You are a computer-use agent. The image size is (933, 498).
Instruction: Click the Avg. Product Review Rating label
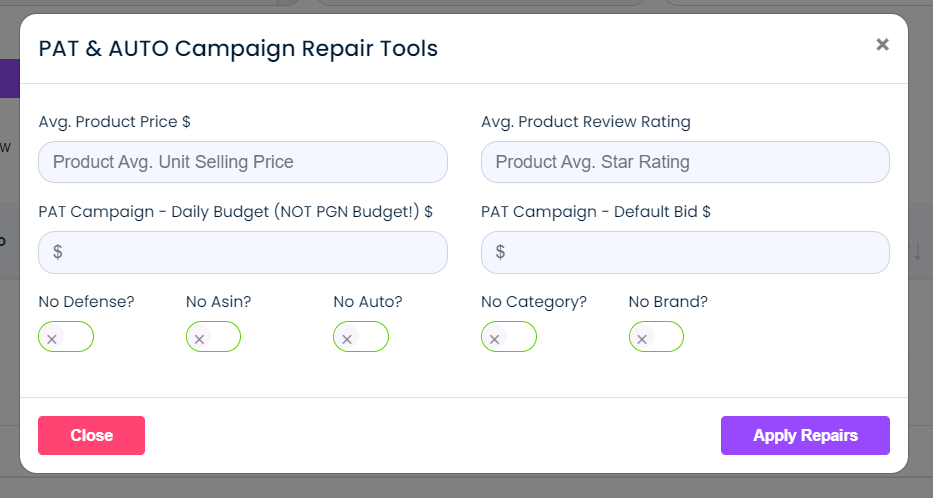click(x=586, y=122)
